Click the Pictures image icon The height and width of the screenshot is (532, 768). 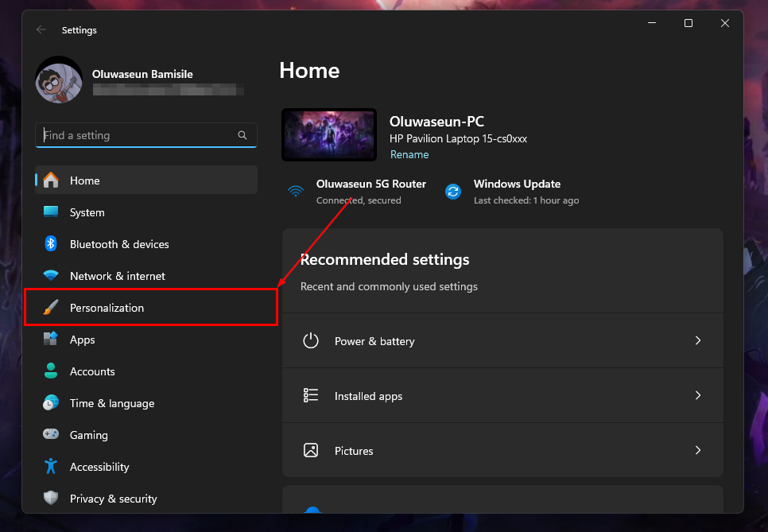(311, 450)
